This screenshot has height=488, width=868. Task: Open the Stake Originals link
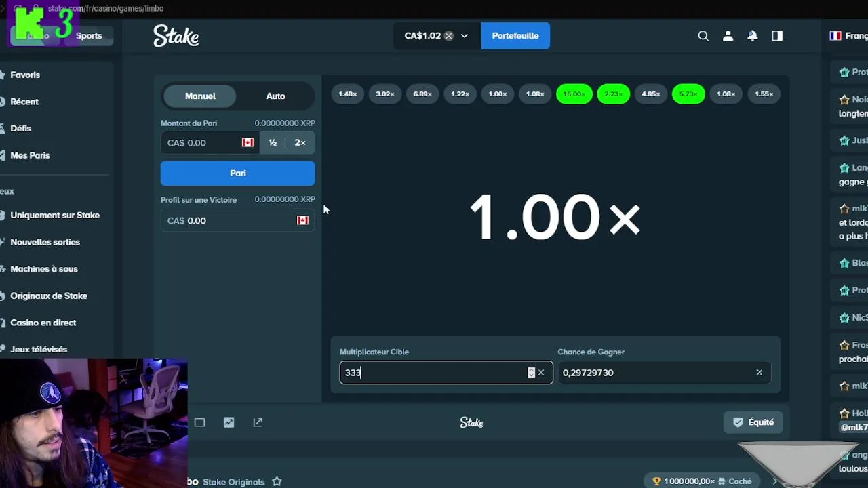(234, 482)
